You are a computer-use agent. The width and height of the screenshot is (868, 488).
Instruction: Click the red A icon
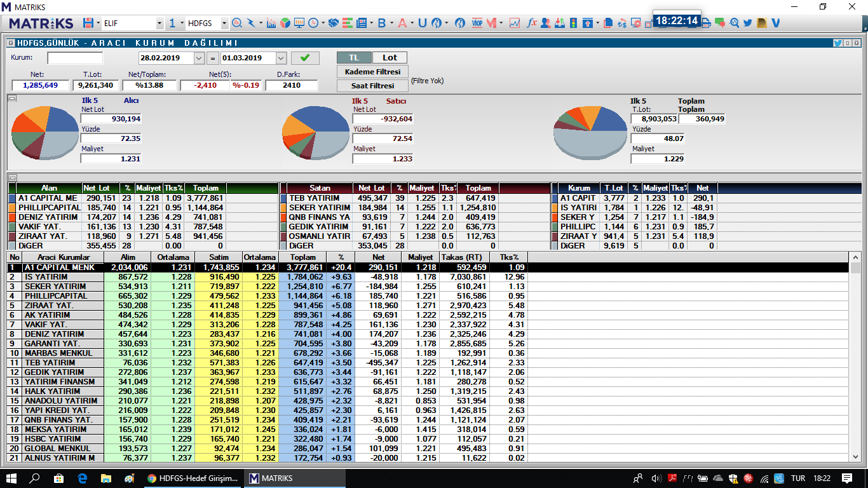click(x=402, y=23)
